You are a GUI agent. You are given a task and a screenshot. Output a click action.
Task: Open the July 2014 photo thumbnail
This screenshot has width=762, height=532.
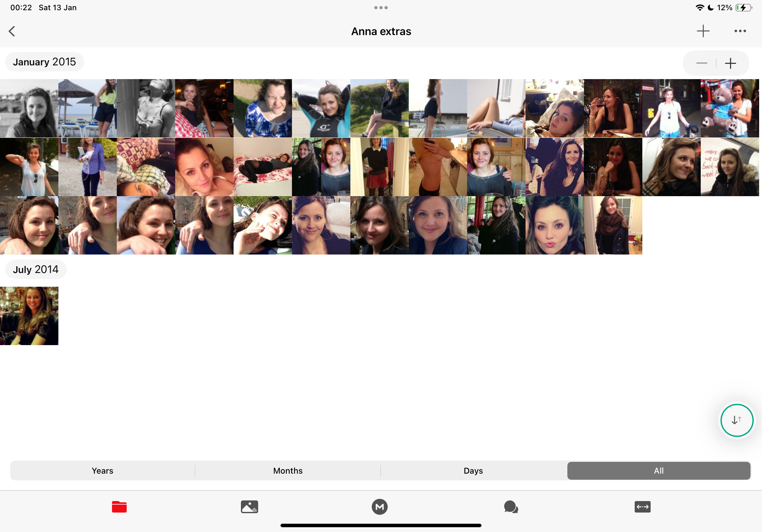point(29,316)
